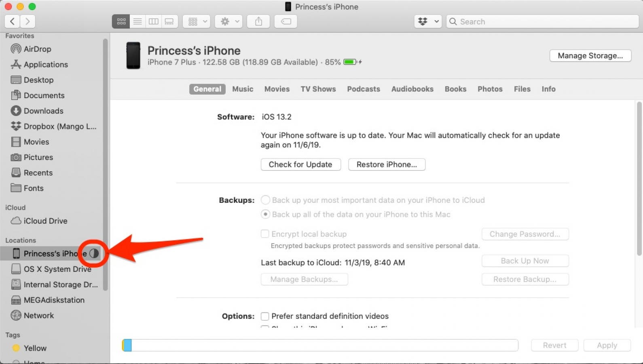
Task: Click the Apply button
Action: 607,345
